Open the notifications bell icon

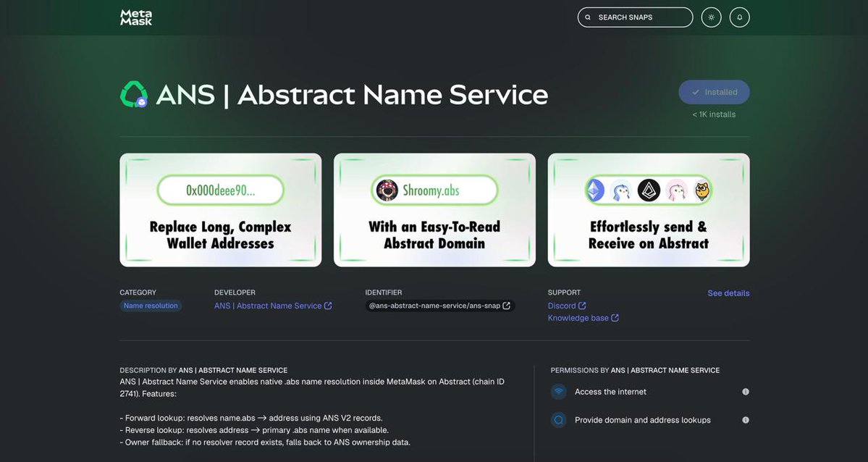739,17
